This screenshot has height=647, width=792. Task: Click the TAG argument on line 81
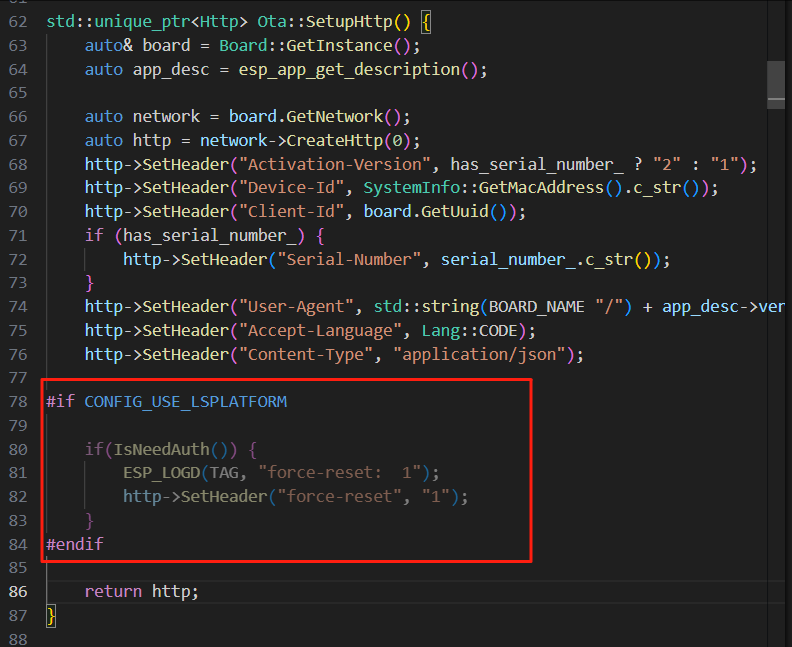[224, 473]
